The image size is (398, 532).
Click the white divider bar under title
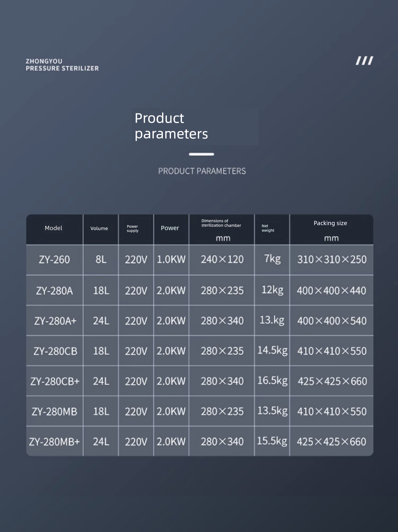[x=201, y=154]
